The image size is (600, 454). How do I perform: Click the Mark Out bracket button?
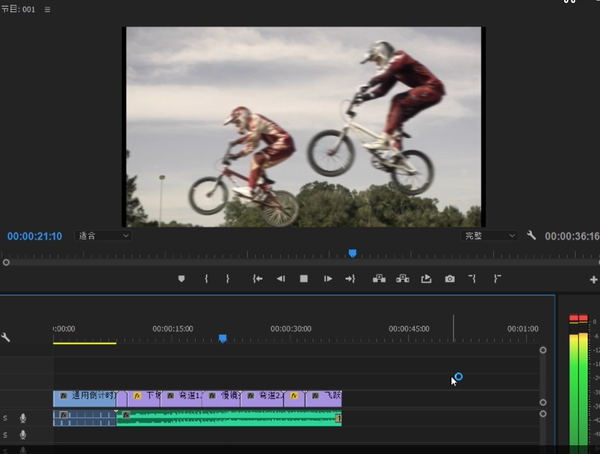pos(228,279)
